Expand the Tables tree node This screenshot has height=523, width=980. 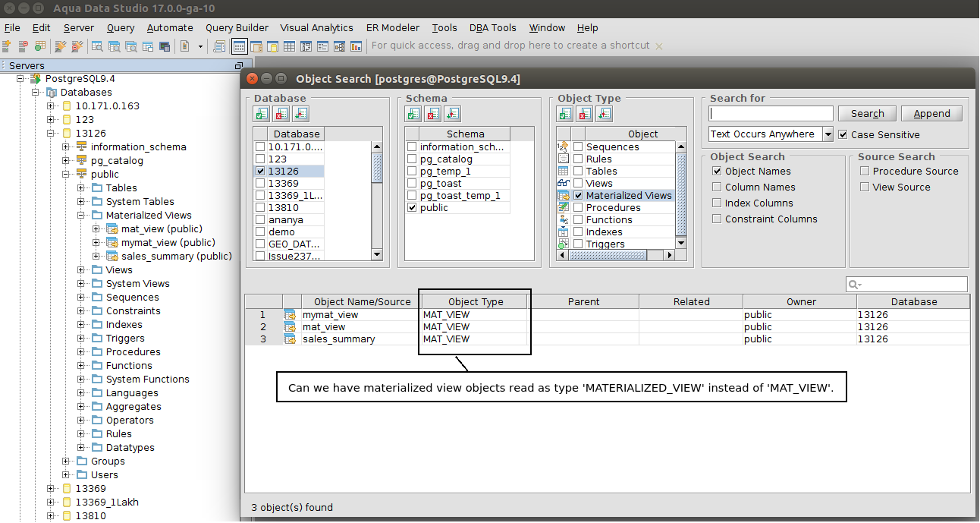[x=81, y=187]
